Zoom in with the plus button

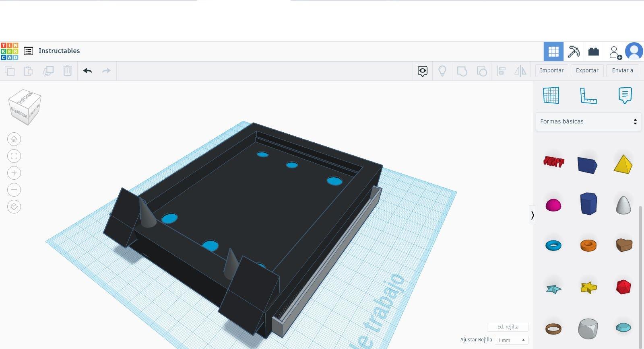(x=14, y=173)
